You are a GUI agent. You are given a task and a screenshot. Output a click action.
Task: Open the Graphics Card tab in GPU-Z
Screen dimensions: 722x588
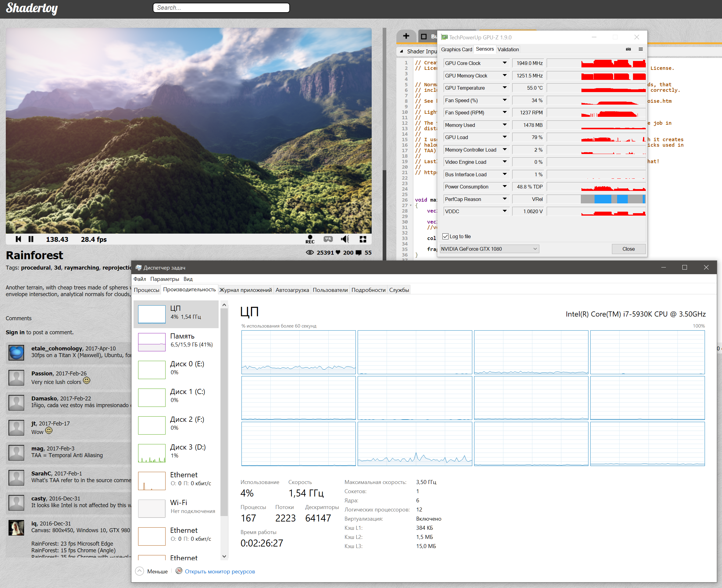pyautogui.click(x=456, y=49)
